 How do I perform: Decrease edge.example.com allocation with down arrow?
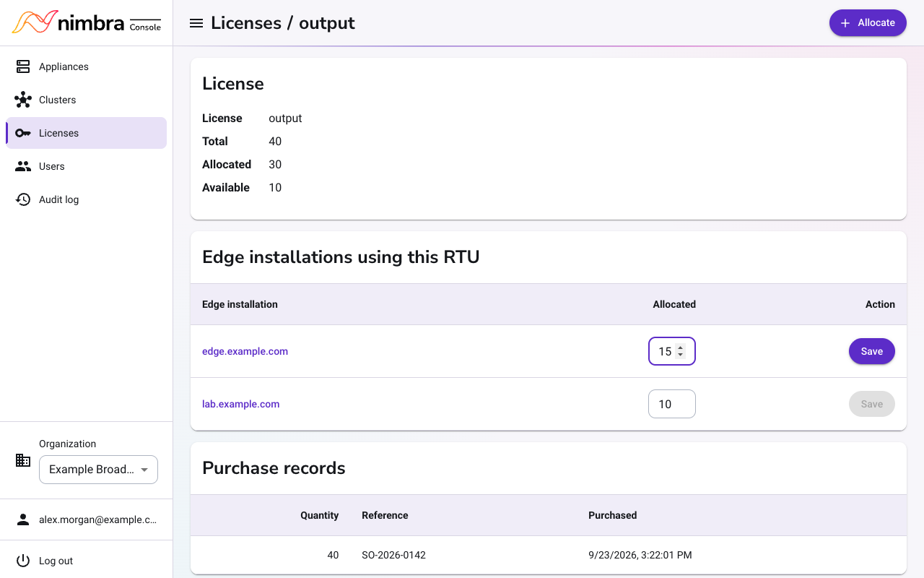point(680,355)
